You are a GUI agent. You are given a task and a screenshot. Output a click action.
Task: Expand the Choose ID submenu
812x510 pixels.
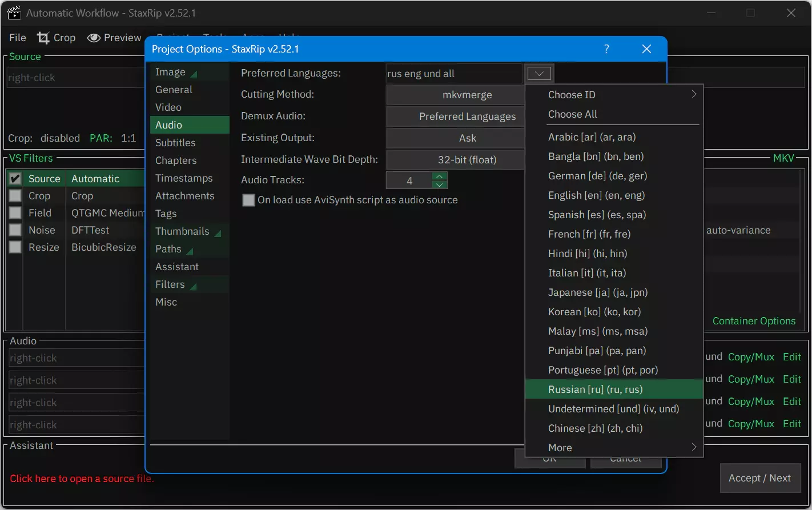point(614,95)
